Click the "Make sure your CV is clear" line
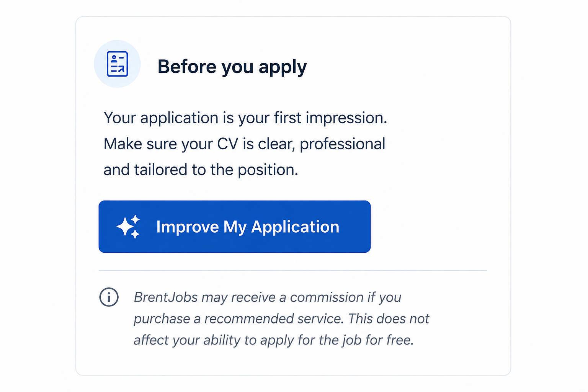 coord(245,144)
